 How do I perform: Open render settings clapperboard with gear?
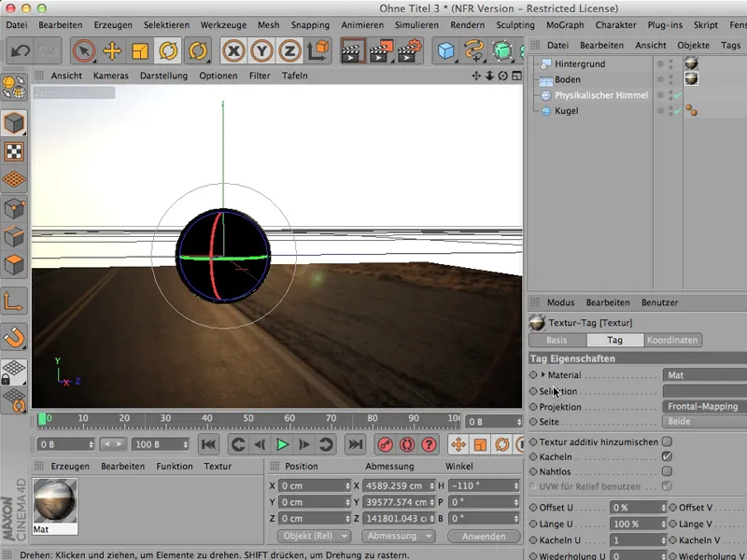[410, 50]
